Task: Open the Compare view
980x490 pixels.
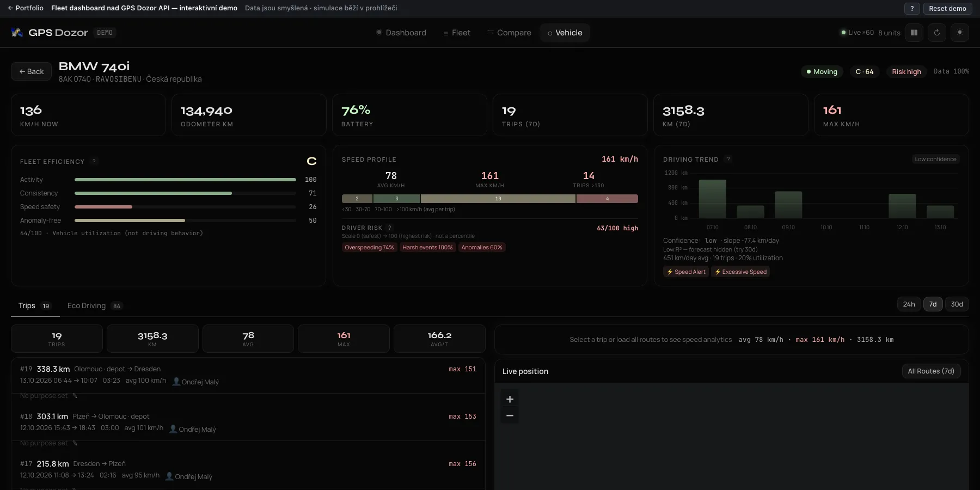Action: (x=509, y=33)
